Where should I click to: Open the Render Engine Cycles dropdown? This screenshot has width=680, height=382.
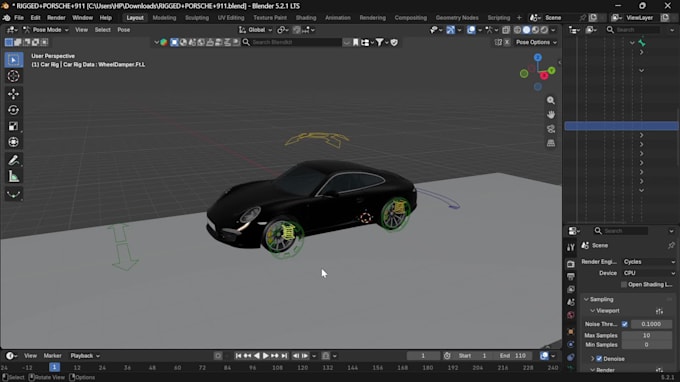pos(649,262)
